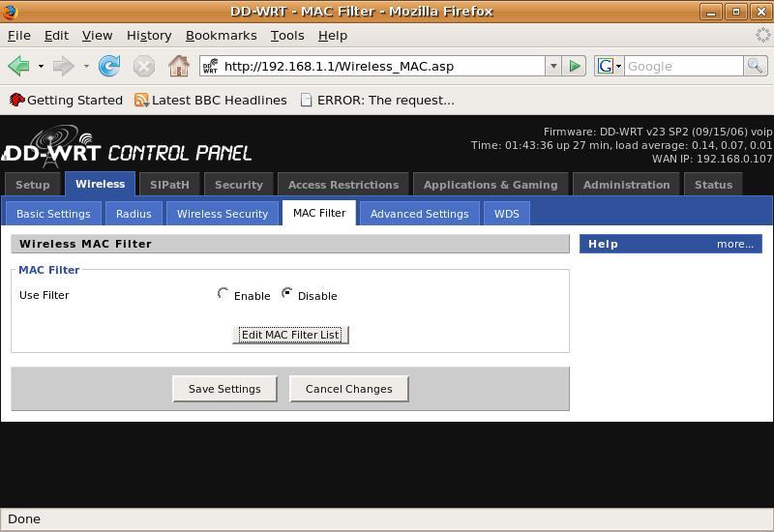Click the Stop loading icon

coord(143,66)
